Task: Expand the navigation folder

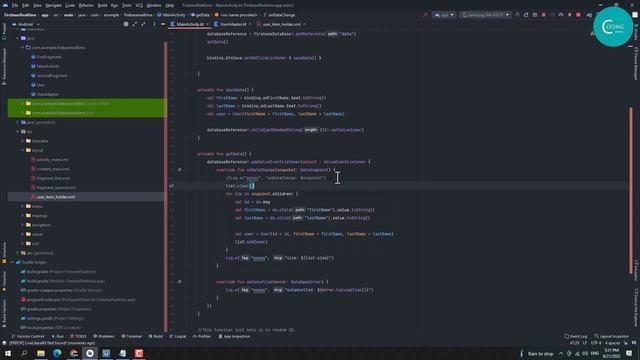Action: point(23,225)
